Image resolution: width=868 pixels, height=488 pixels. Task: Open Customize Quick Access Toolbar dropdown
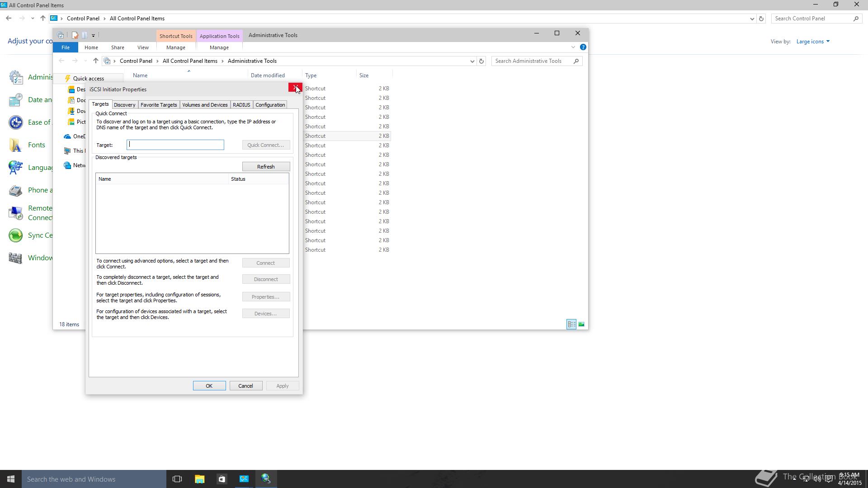[93, 35]
